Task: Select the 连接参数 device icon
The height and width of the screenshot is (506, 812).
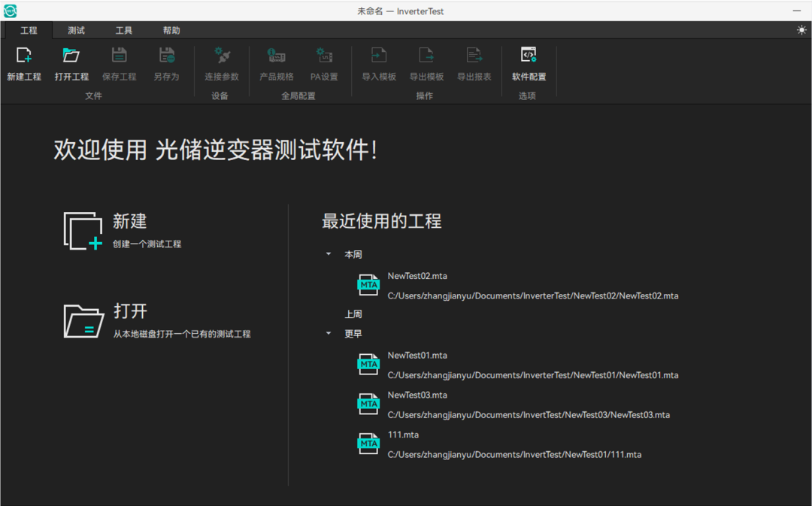Action: (222, 56)
